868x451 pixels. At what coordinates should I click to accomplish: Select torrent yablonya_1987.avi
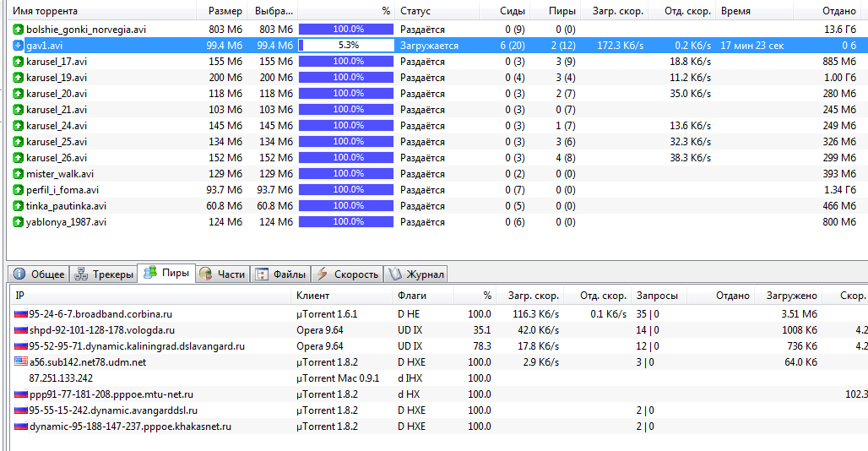(66, 222)
